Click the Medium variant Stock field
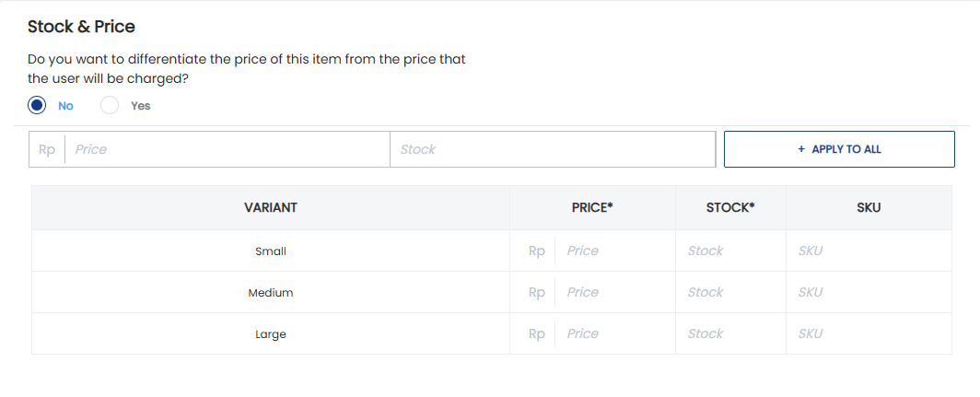 pos(730,292)
